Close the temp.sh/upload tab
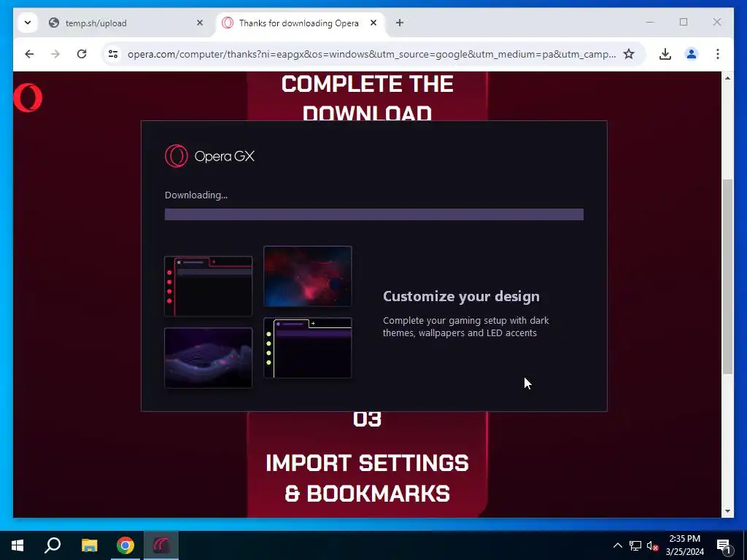Viewport: 747px width, 560px height. click(x=200, y=23)
